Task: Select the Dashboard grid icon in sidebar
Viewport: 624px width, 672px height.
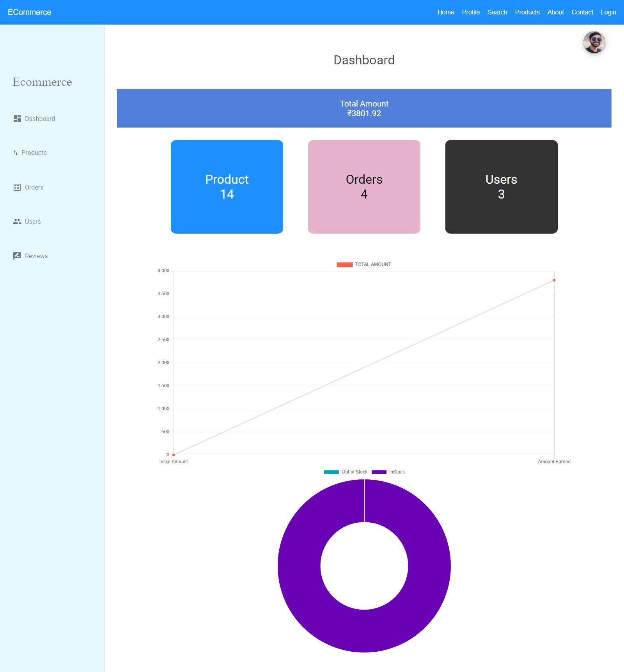Action: tap(17, 119)
